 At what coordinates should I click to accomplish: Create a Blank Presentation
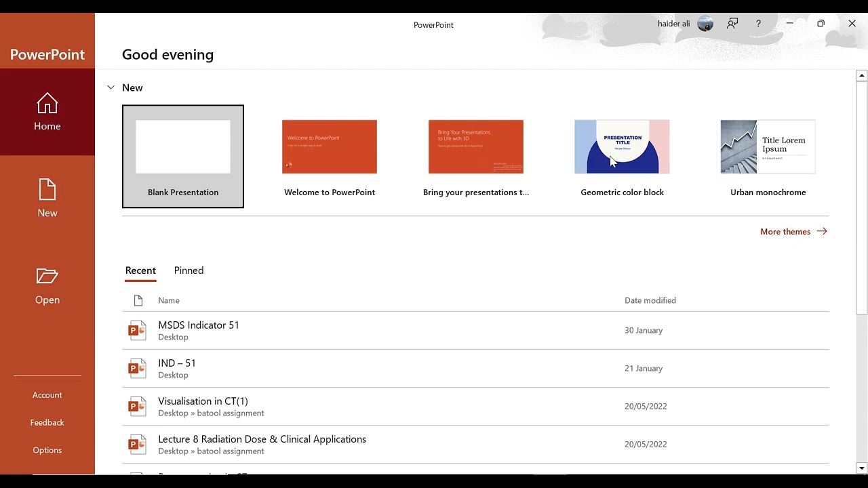point(183,157)
